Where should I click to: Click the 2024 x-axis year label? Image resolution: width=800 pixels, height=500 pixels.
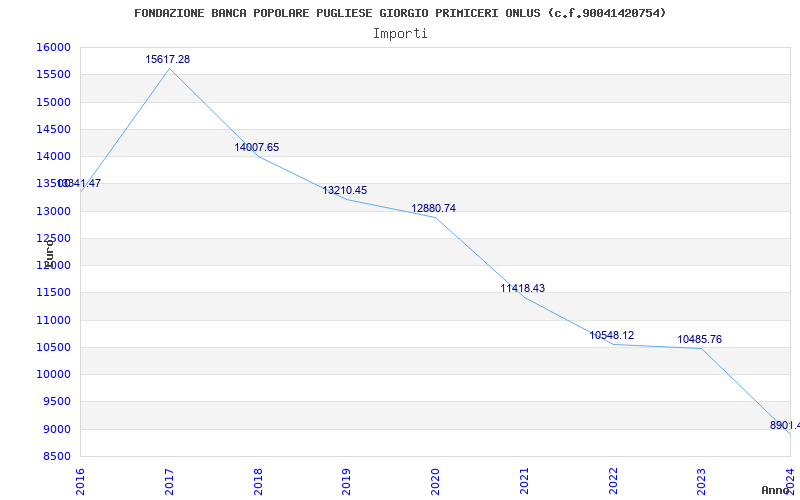tap(790, 481)
